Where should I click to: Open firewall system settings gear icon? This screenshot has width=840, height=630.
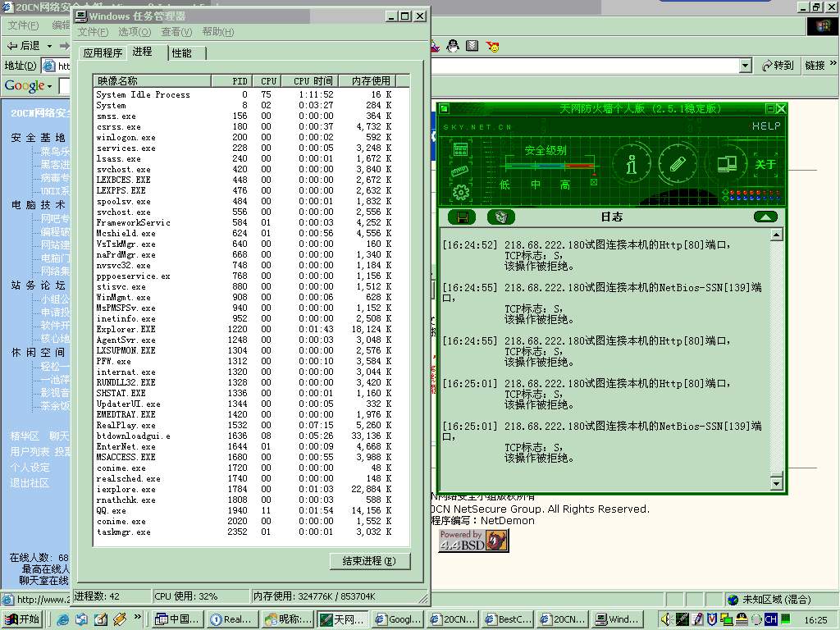point(461,192)
